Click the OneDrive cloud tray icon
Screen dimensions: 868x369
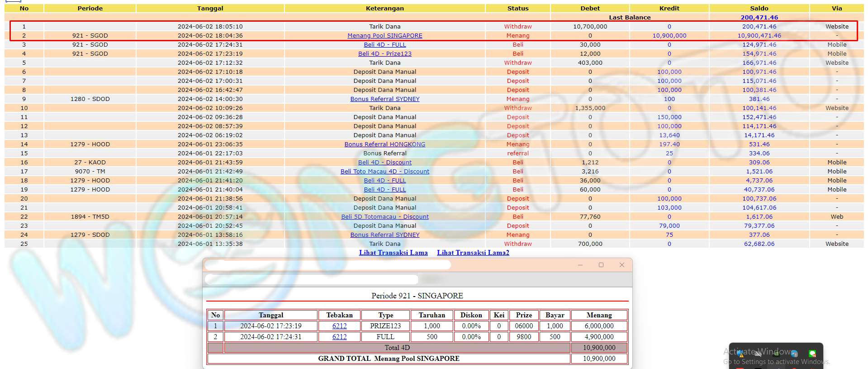[x=758, y=354]
